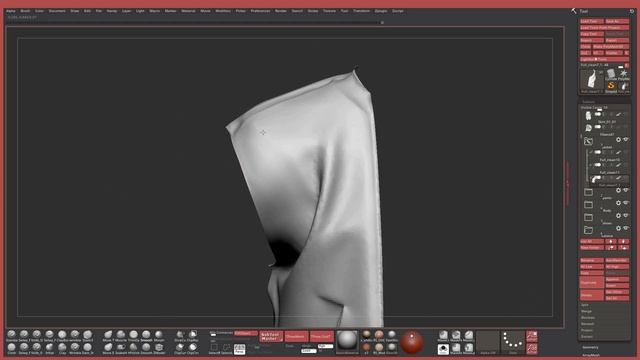Open settings gear of _jacket folder
Viewport: 640px width, 360px height.
click(x=618, y=140)
